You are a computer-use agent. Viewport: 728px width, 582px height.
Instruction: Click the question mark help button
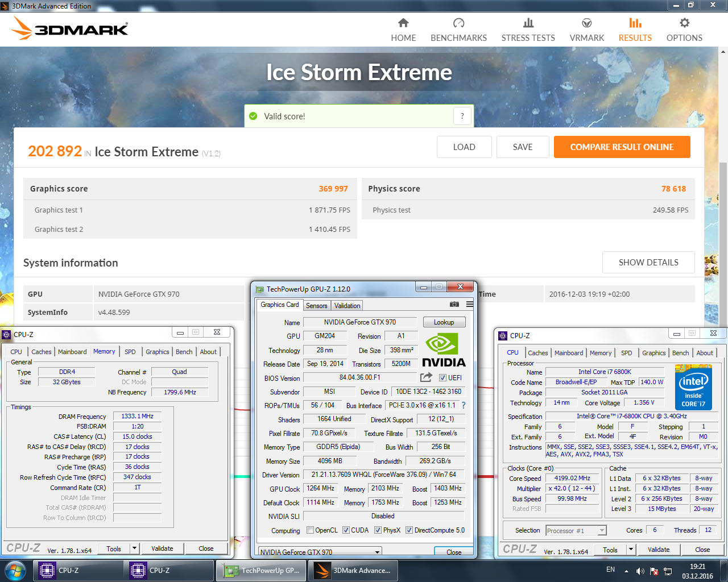click(462, 116)
